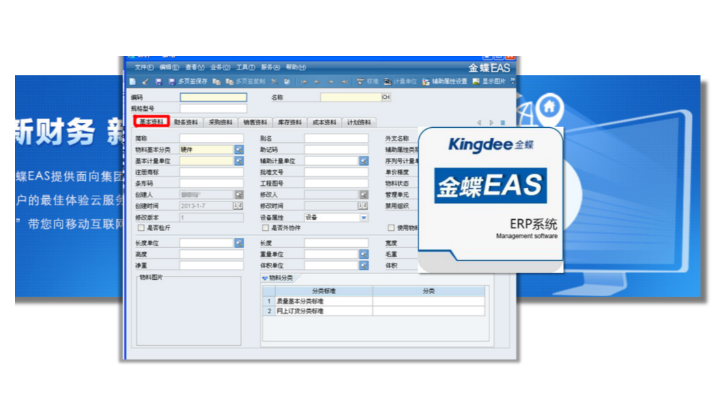Switch to the 采购资料 tab

(x=221, y=122)
